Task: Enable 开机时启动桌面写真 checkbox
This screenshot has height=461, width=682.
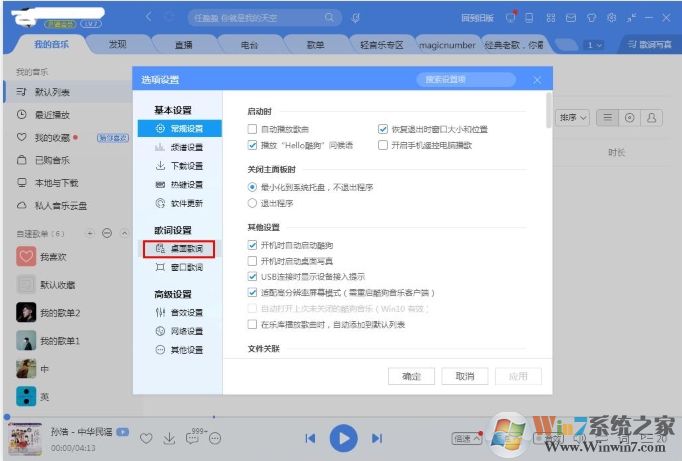Action: (x=252, y=261)
